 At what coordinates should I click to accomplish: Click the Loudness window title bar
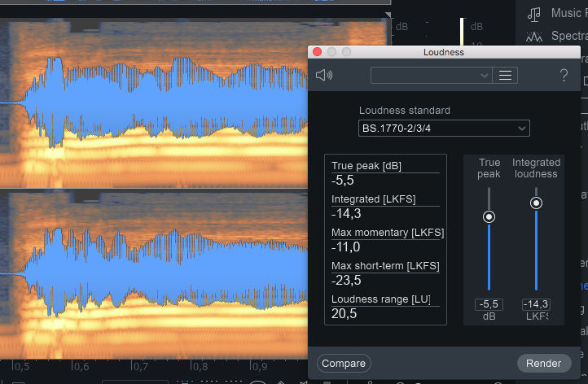tap(444, 52)
